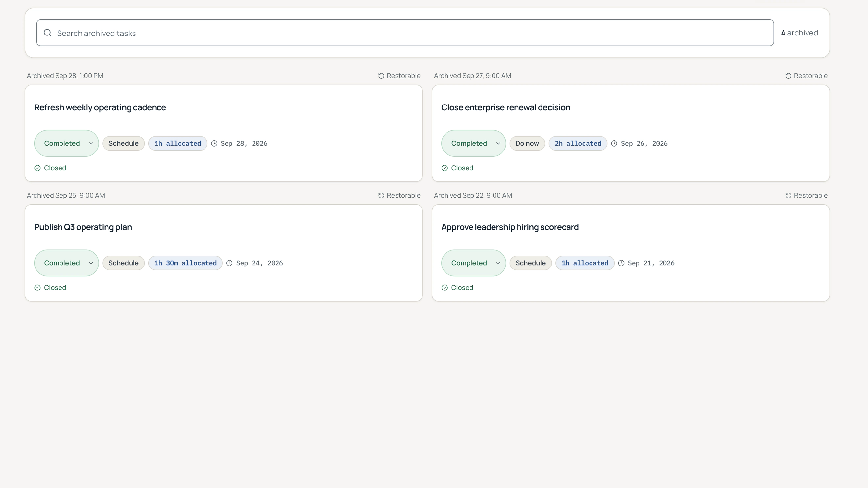
Task: Open Completed status dropdown for Close enterprise renewal decision
Action: click(x=473, y=144)
